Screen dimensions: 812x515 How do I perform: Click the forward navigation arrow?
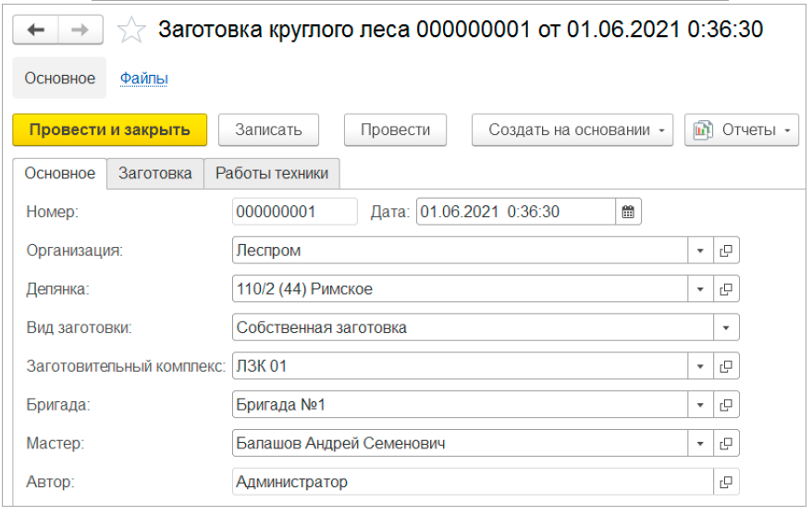tap(80, 31)
